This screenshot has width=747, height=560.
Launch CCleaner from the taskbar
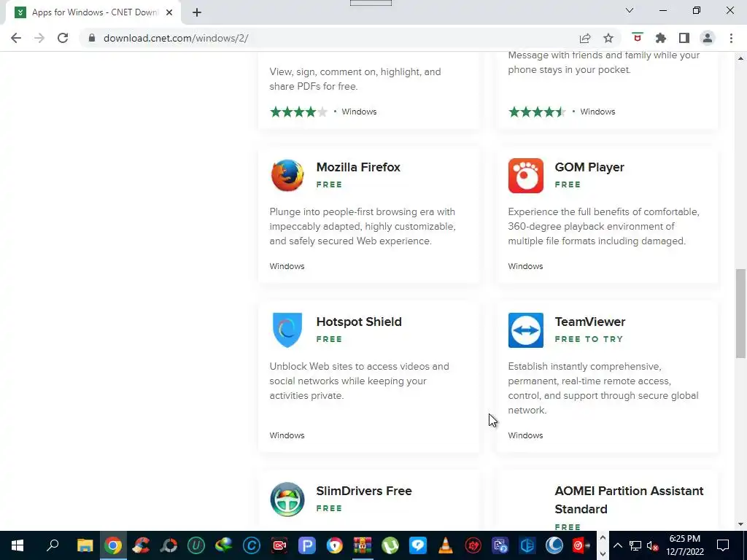[x=141, y=545]
